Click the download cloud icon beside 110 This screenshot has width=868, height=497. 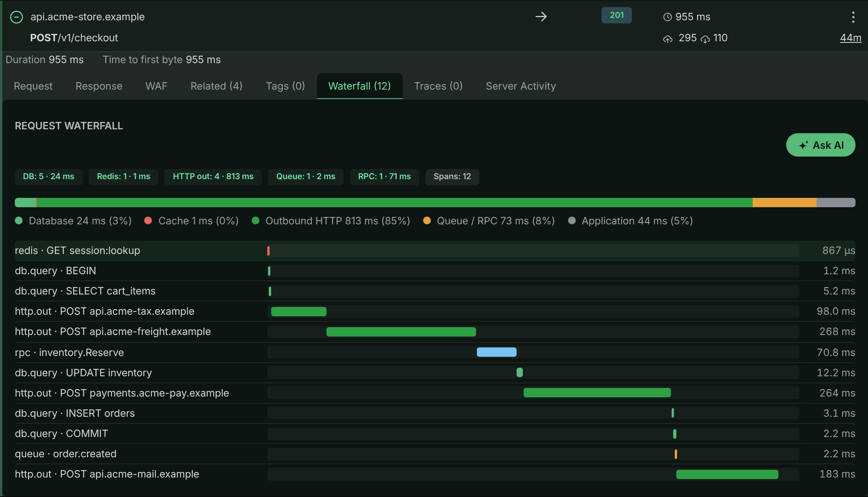point(705,39)
